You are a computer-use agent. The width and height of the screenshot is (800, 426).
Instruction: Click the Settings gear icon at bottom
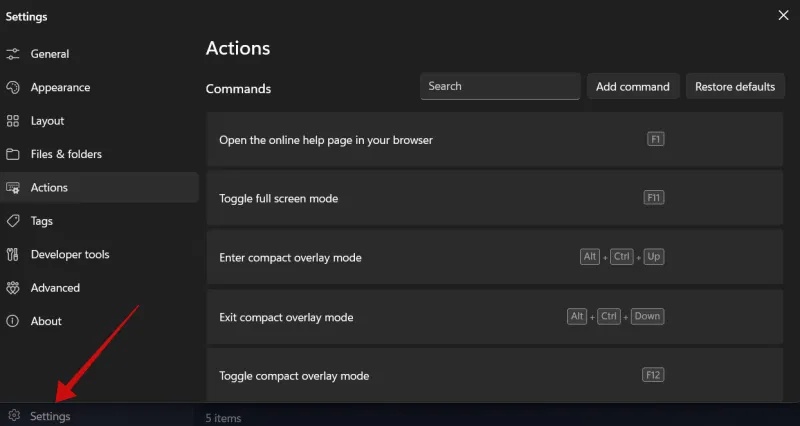point(14,416)
